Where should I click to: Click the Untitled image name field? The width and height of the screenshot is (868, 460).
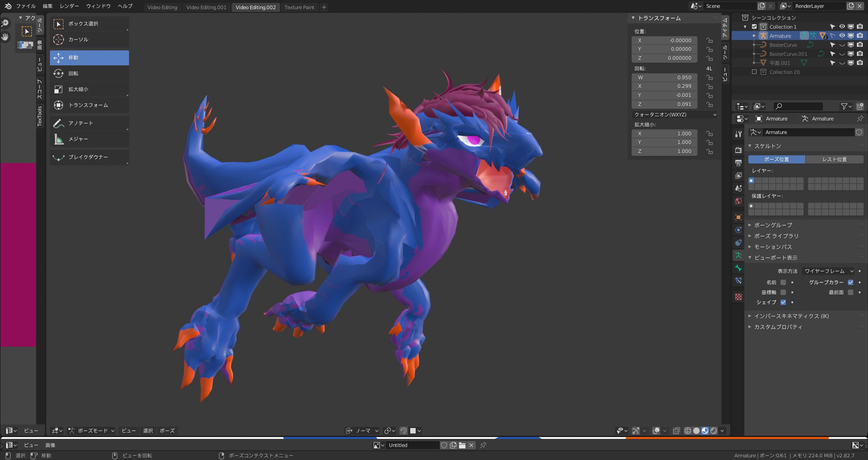413,445
